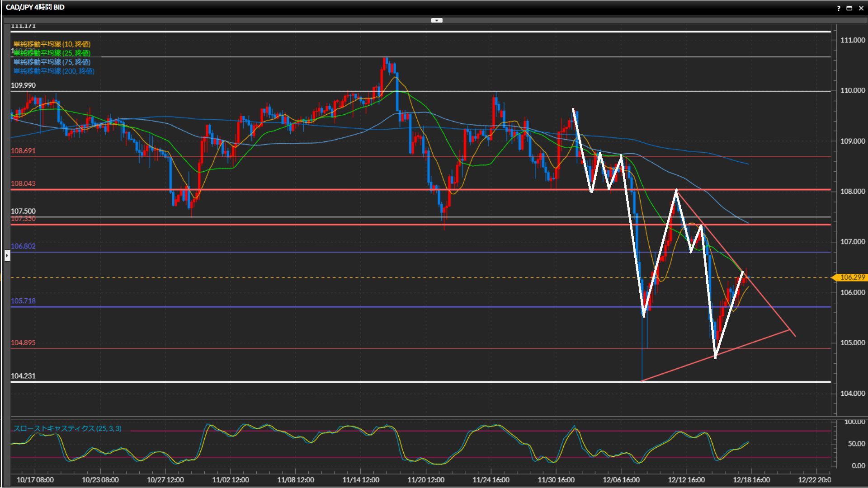The height and width of the screenshot is (488, 868).
Task: Select the 75-period moving average label
Action: click(52, 62)
